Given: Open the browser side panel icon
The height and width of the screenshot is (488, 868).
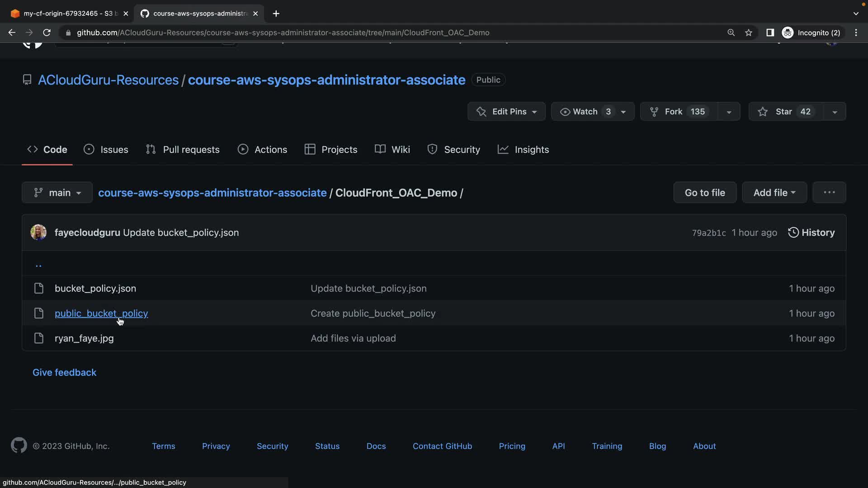Looking at the screenshot, I should coord(770,33).
